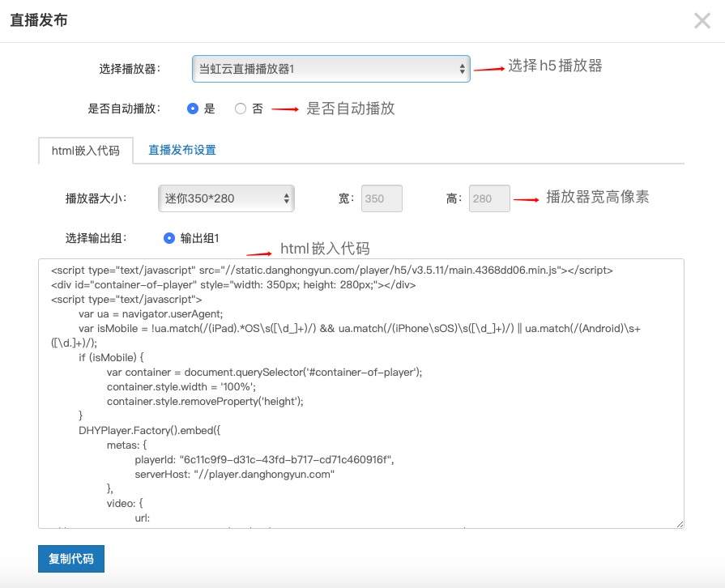Click the container.style.width = '100%'; line

181,386
